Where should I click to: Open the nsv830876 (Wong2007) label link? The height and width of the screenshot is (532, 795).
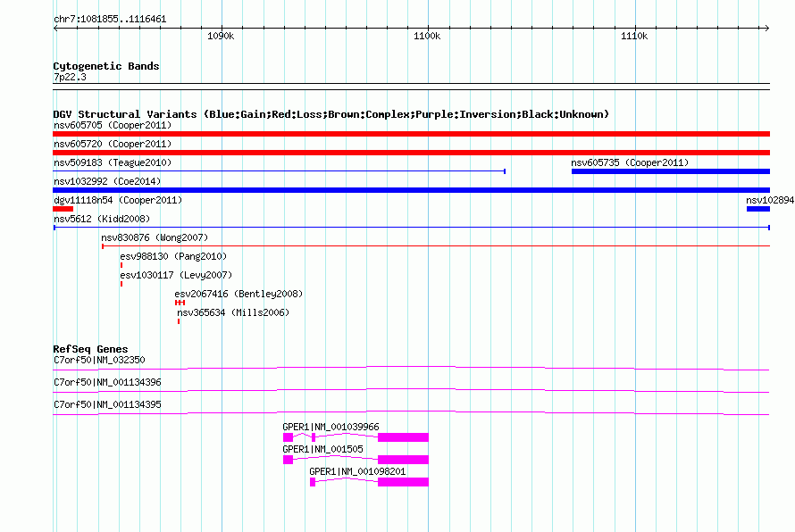click(155, 237)
